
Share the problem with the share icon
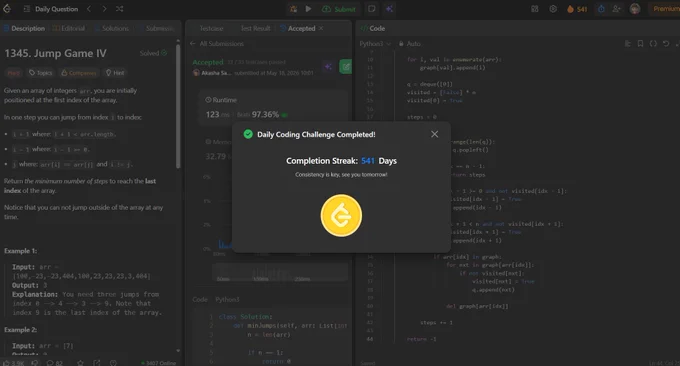[97, 363]
